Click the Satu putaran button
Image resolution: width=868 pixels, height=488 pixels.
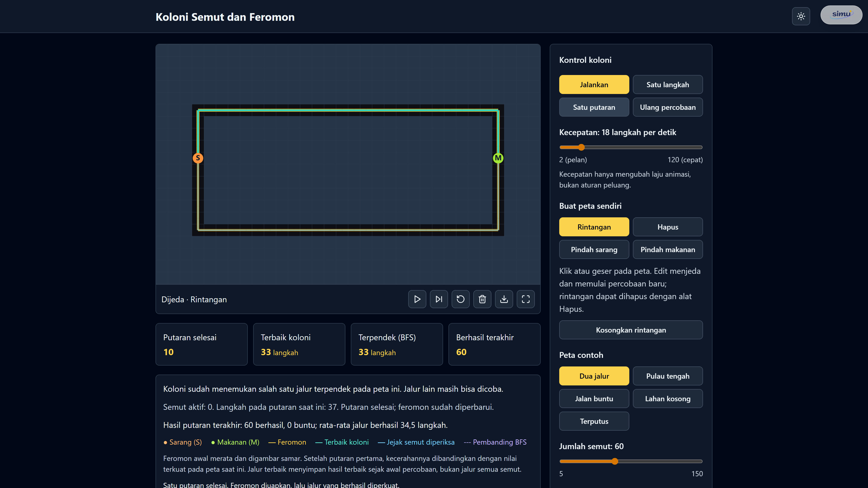594,107
